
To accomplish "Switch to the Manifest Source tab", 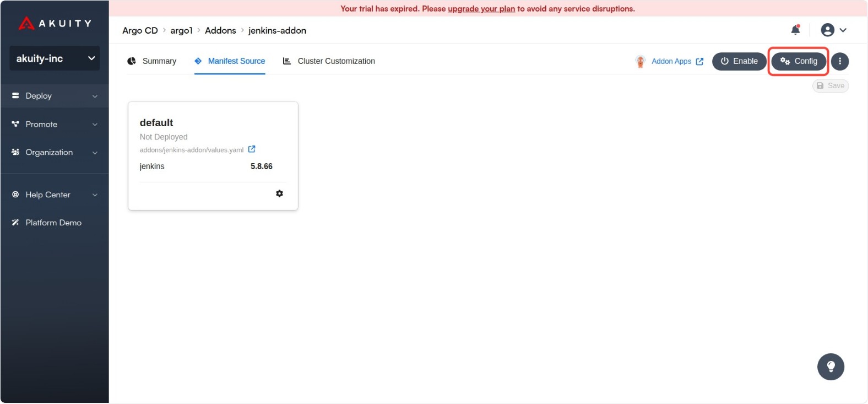I will pos(230,61).
